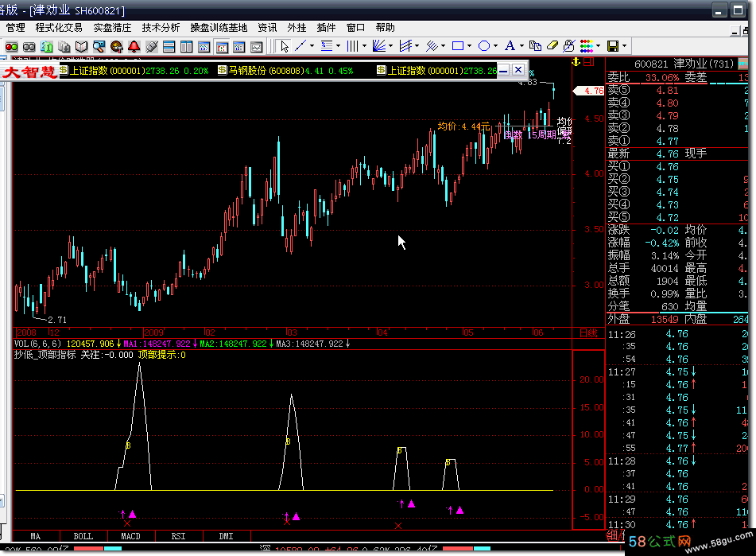
Task: Click the green number 21 toolbar icon
Action: (x=47, y=47)
